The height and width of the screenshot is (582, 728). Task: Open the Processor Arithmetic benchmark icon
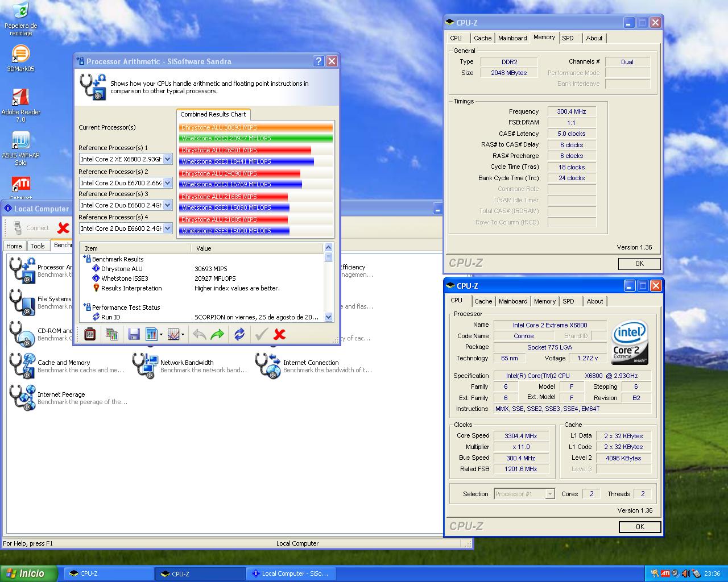23,270
